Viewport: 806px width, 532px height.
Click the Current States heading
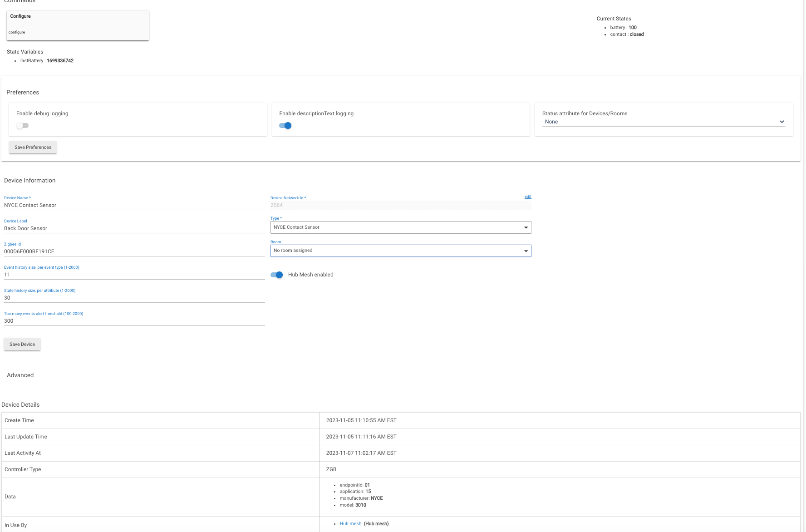(614, 19)
